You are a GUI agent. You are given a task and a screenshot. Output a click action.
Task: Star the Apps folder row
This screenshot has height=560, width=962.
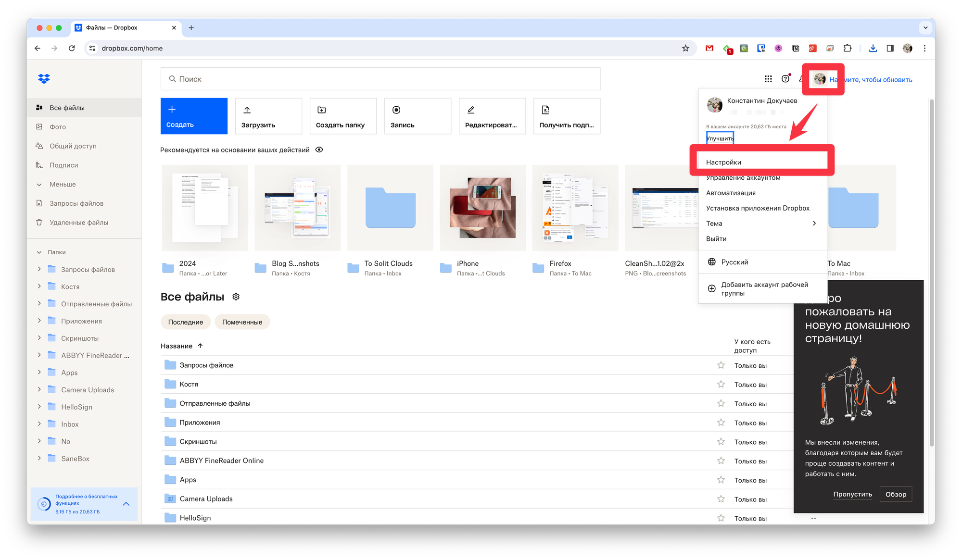tap(721, 480)
